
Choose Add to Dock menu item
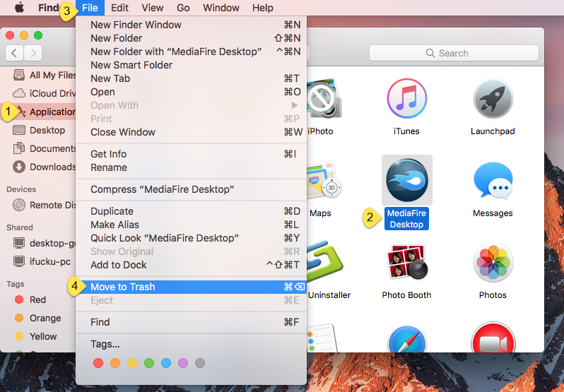pos(191,265)
